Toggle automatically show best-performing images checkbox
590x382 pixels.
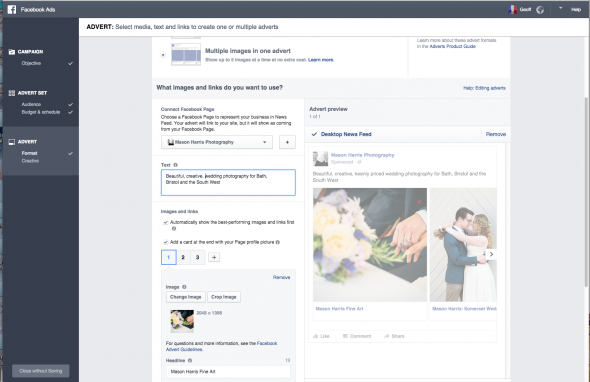tap(165, 222)
